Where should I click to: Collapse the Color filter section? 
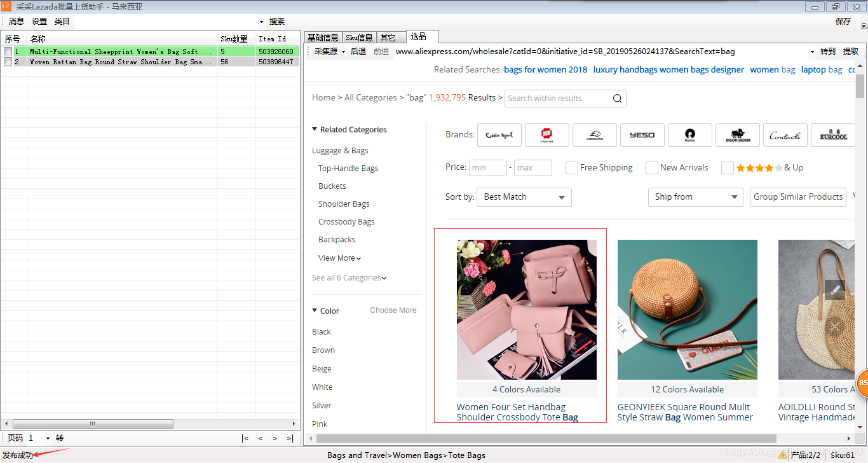pos(315,310)
